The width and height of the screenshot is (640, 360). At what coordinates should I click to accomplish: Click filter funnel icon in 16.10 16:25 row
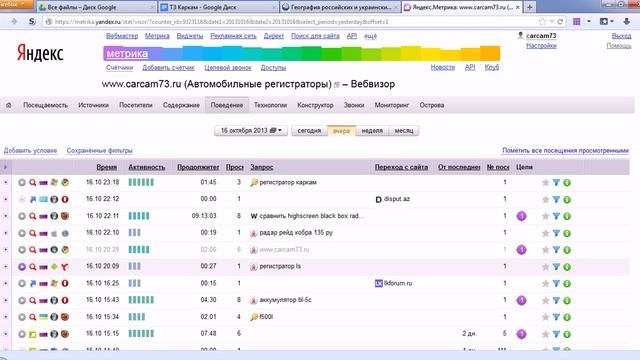coord(556,283)
